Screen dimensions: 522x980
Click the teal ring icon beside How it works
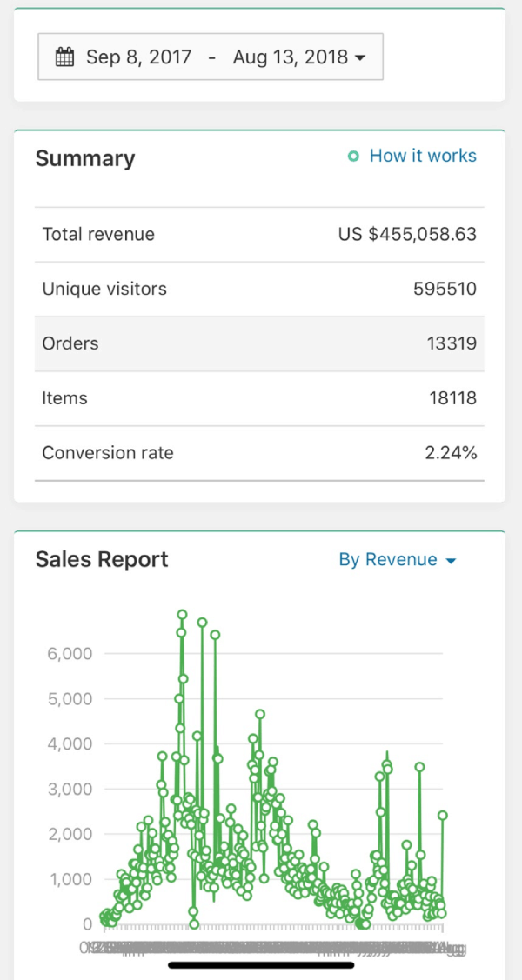(354, 156)
